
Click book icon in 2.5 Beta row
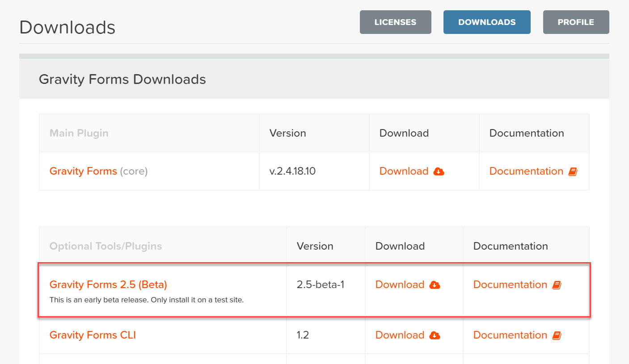557,285
